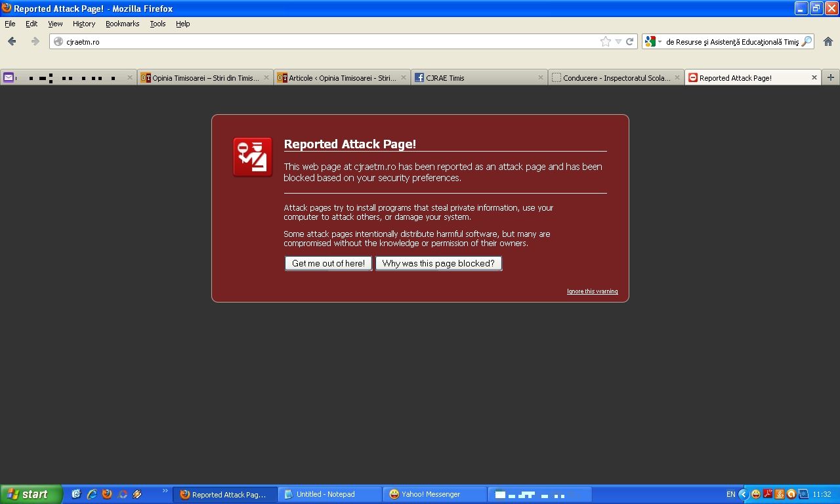Open the History menu
This screenshot has height=504, width=840.
[84, 24]
